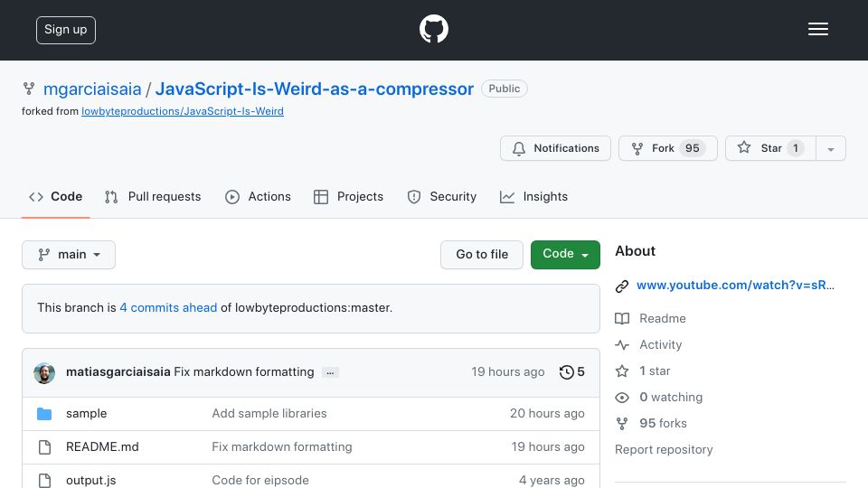868x488 pixels.
Task: Open the main branch selector dropdown
Action: coord(69,255)
